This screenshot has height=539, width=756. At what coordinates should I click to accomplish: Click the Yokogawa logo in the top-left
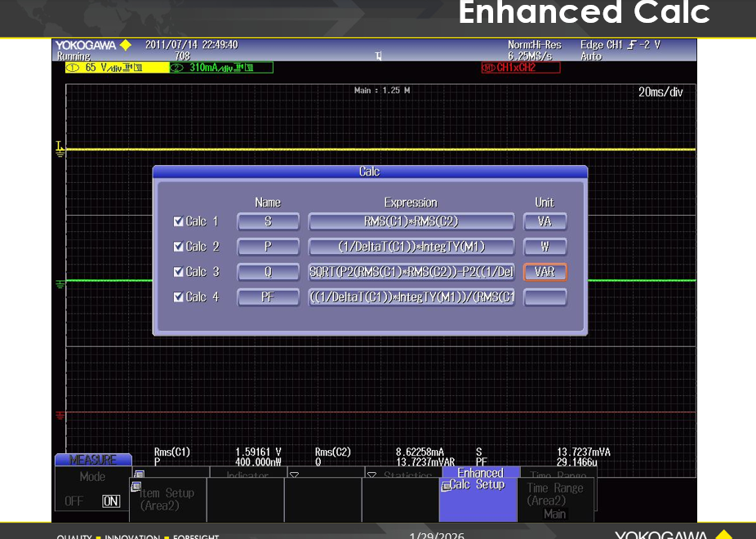pos(93,45)
